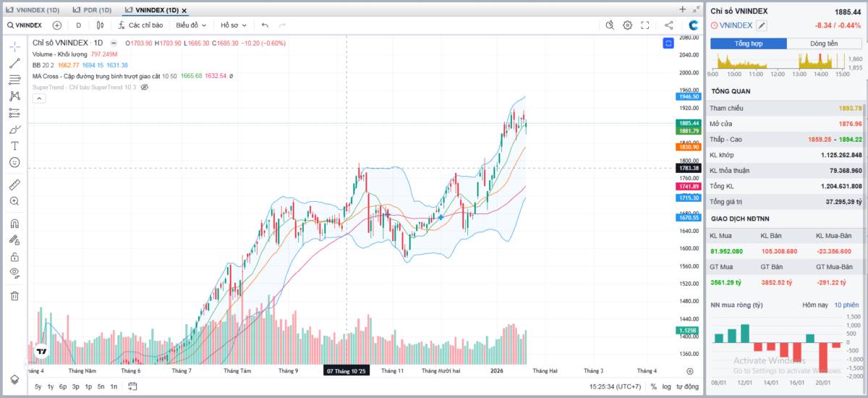Open the Dòng tiền tab

click(x=823, y=43)
